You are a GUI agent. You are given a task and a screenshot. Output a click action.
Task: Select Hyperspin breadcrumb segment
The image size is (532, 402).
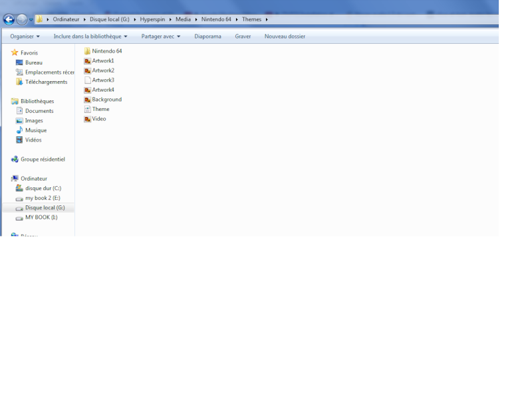pos(152,19)
